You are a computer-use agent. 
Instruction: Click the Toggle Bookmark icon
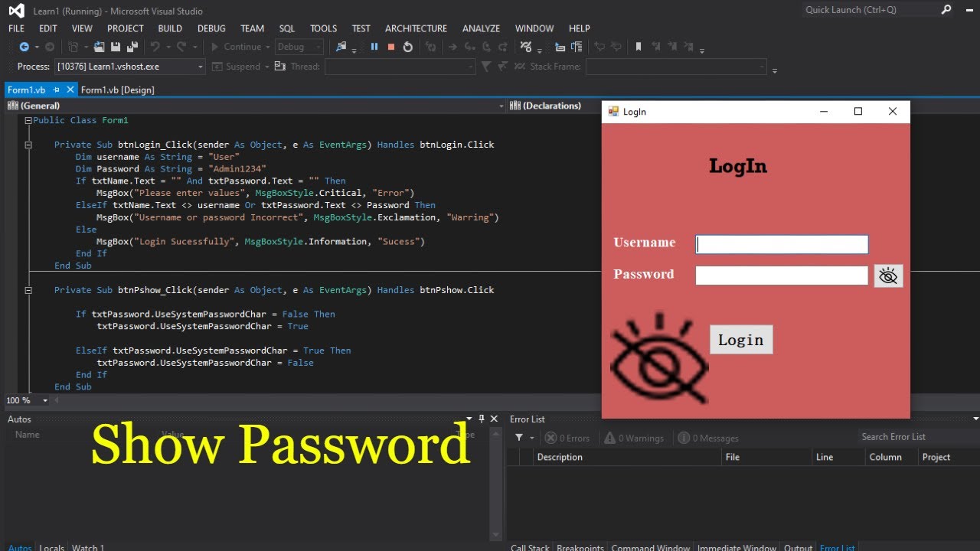pos(639,47)
